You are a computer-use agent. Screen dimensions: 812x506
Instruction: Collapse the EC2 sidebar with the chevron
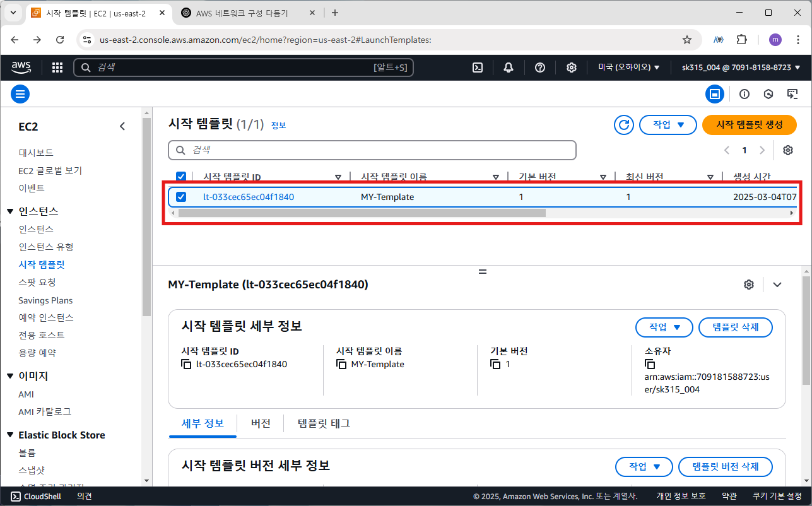122,126
